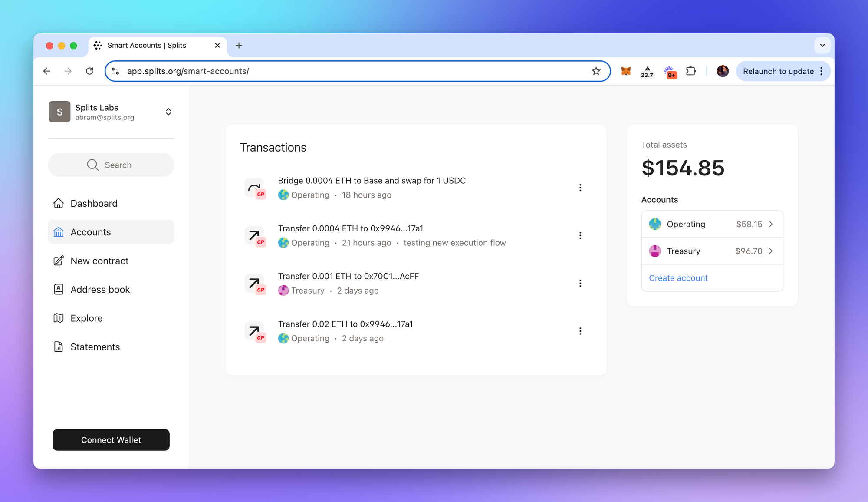Image resolution: width=868 pixels, height=502 pixels.
Task: Click the reload page icon
Action: tap(89, 71)
